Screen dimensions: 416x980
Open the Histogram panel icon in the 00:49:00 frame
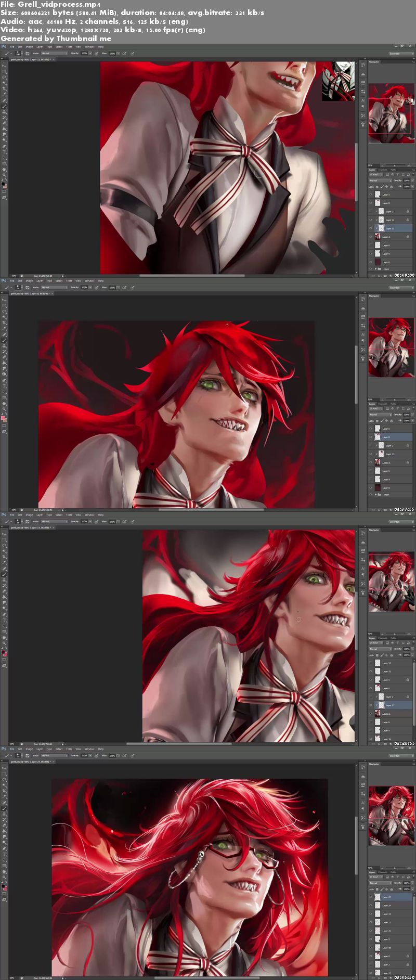(363, 74)
